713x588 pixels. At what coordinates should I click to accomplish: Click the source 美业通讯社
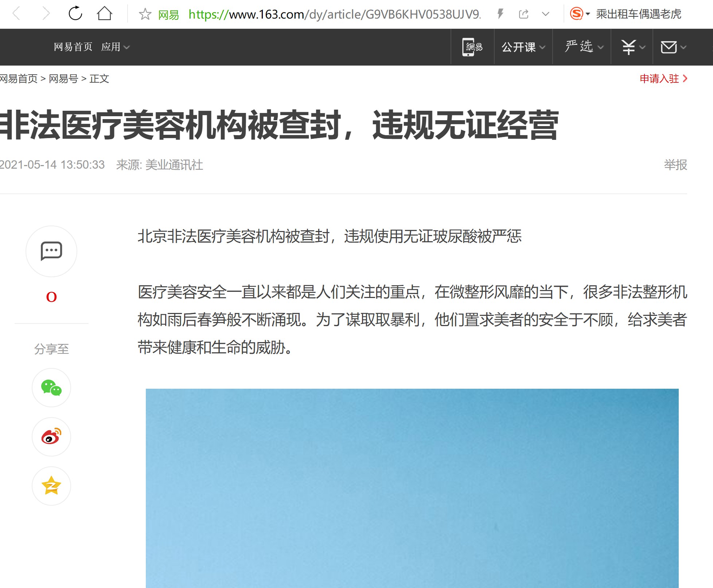[x=174, y=165]
